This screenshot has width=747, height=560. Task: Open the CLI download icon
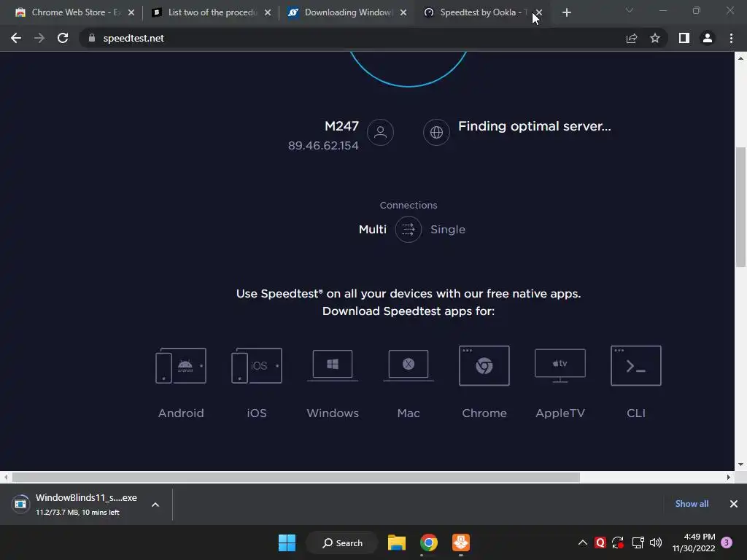636,366
